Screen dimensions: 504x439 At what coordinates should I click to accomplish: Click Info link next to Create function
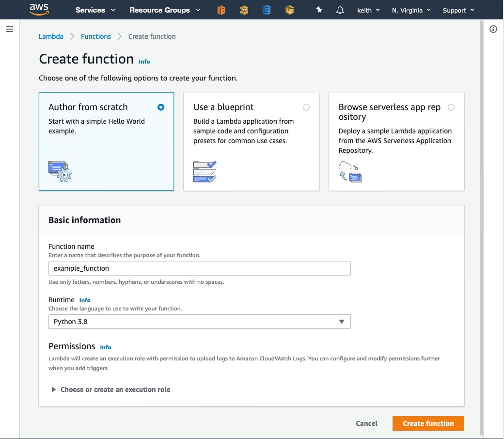coord(144,62)
